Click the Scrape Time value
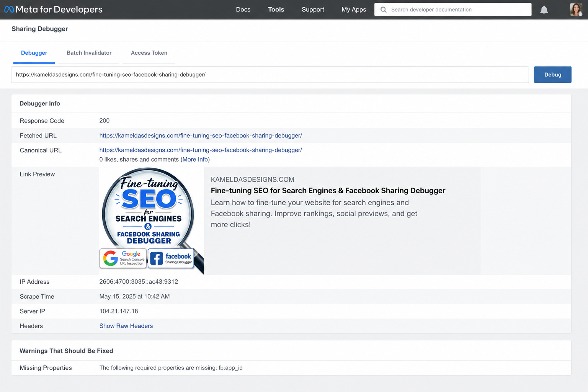 pyautogui.click(x=134, y=296)
